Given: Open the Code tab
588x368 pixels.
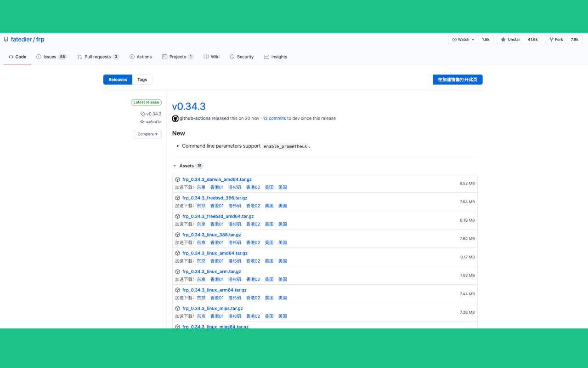Looking at the screenshot, I should (17, 57).
